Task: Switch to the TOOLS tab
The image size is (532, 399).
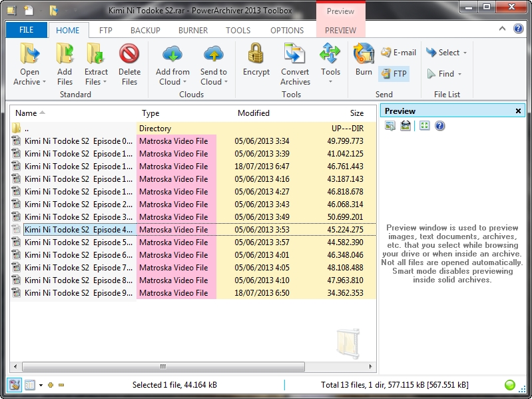Action: coord(238,30)
